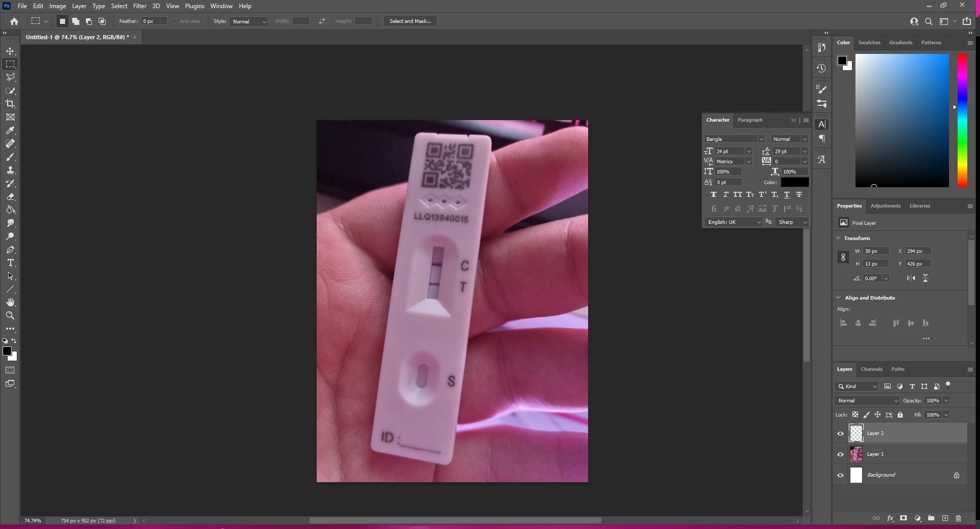Click the Character text color swatch
This screenshot has height=529, width=980.
(x=794, y=183)
